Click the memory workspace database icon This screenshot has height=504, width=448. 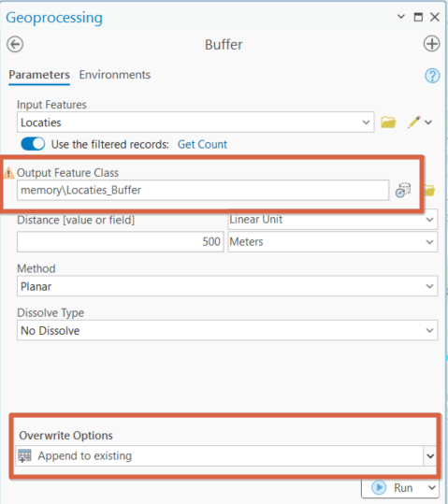pyautogui.click(x=403, y=190)
